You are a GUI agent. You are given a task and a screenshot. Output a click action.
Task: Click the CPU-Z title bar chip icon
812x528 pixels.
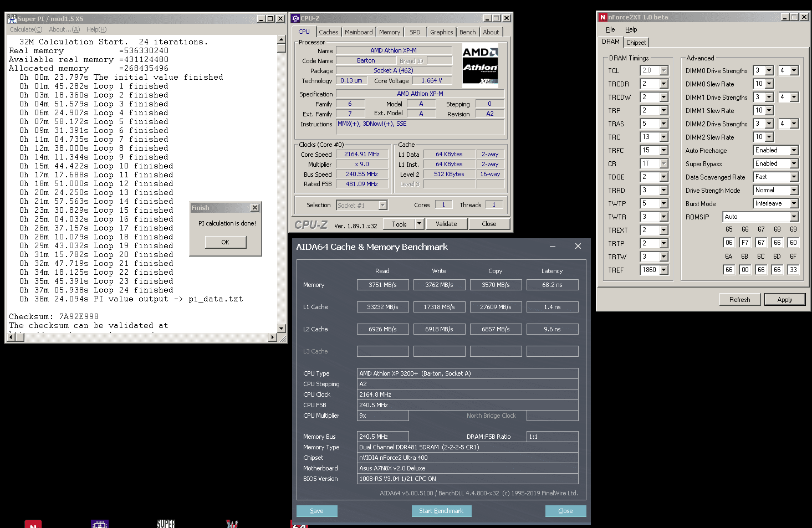pos(295,18)
